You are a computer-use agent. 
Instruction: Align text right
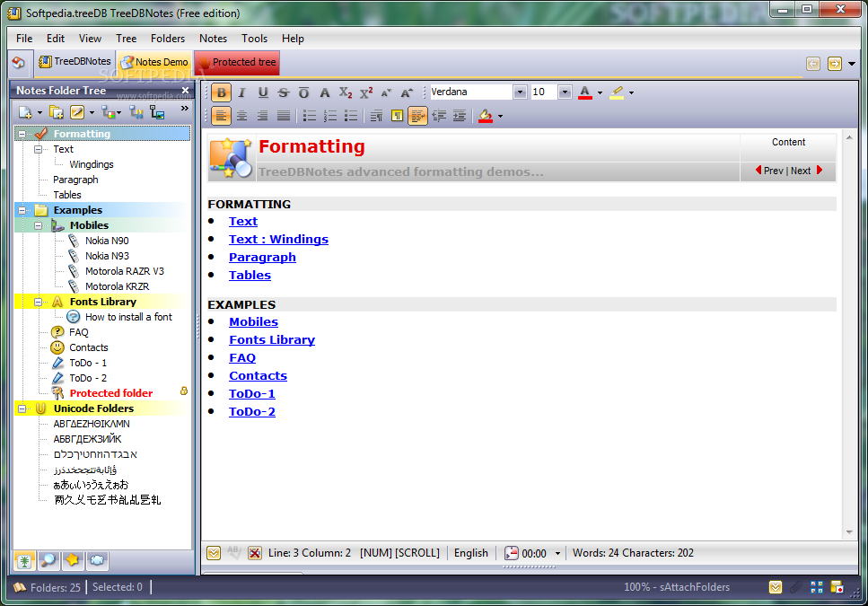262,116
